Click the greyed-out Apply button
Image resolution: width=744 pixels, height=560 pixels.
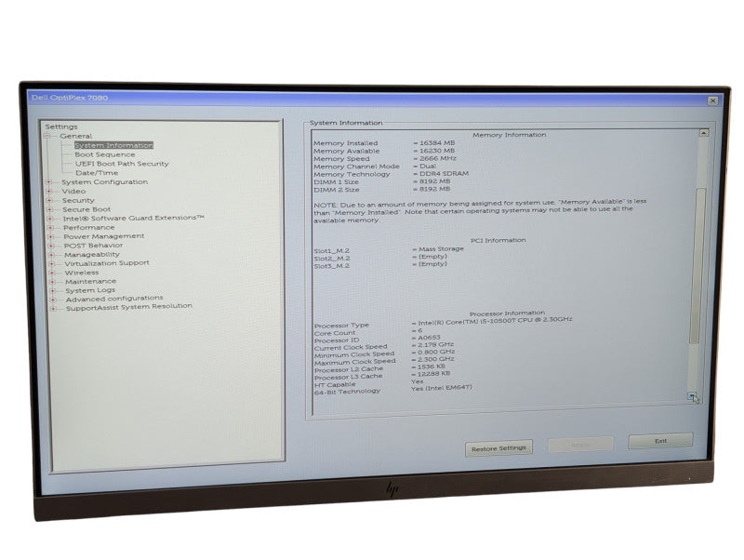(x=580, y=445)
